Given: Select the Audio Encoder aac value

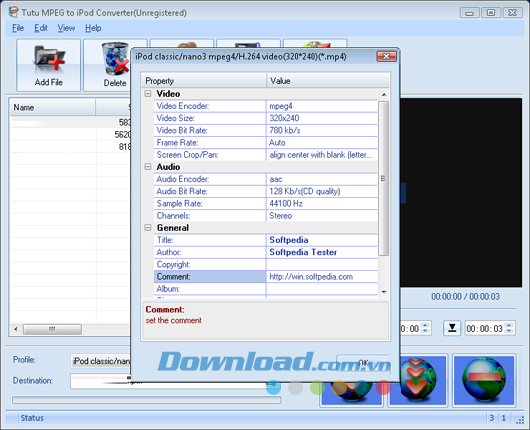Looking at the screenshot, I should [322, 179].
